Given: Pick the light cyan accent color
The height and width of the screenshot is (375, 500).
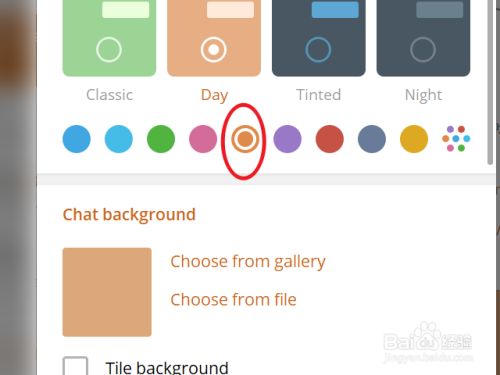Looking at the screenshot, I should [119, 139].
